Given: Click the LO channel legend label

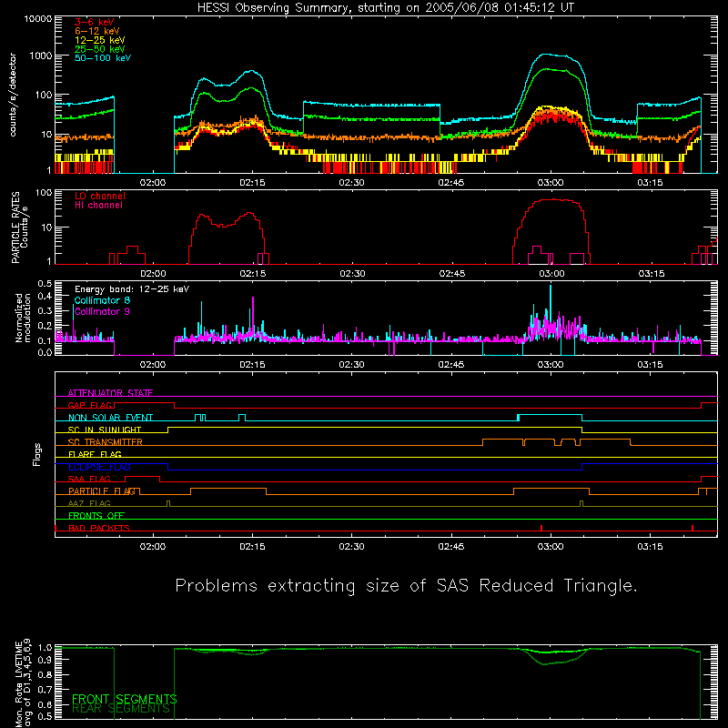Looking at the screenshot, I should coord(100,196).
